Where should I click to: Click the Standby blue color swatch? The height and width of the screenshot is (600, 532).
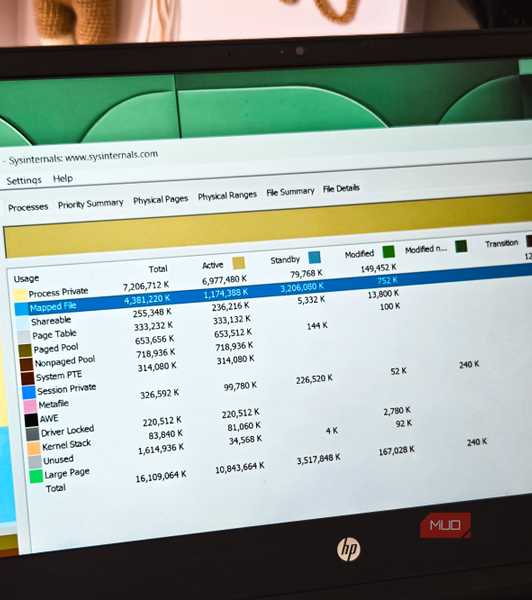coord(314,257)
